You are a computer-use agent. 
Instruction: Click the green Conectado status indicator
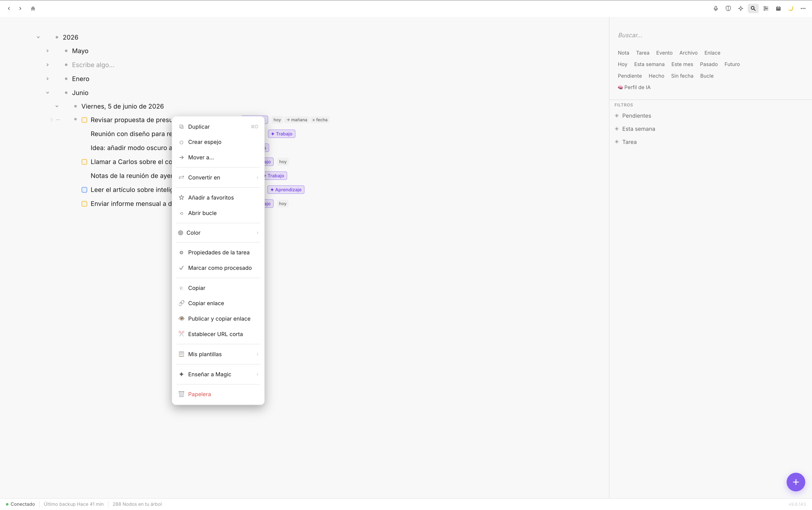coord(20,504)
